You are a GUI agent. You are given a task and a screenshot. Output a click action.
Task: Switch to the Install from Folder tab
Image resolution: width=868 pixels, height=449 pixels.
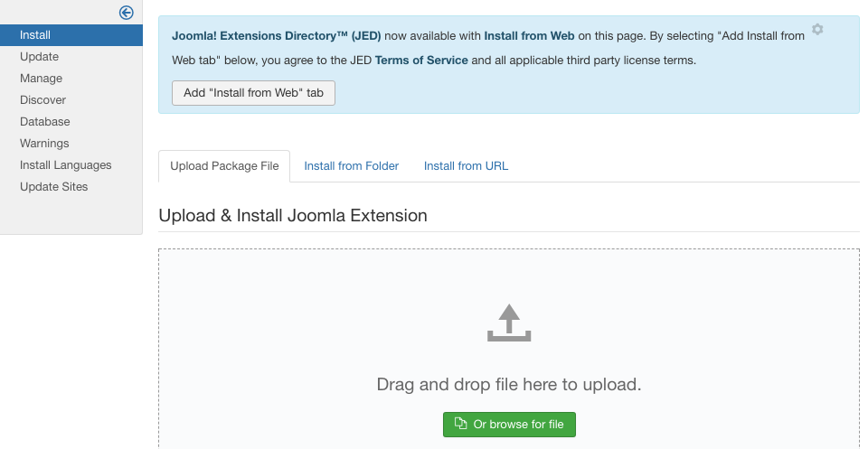[352, 166]
